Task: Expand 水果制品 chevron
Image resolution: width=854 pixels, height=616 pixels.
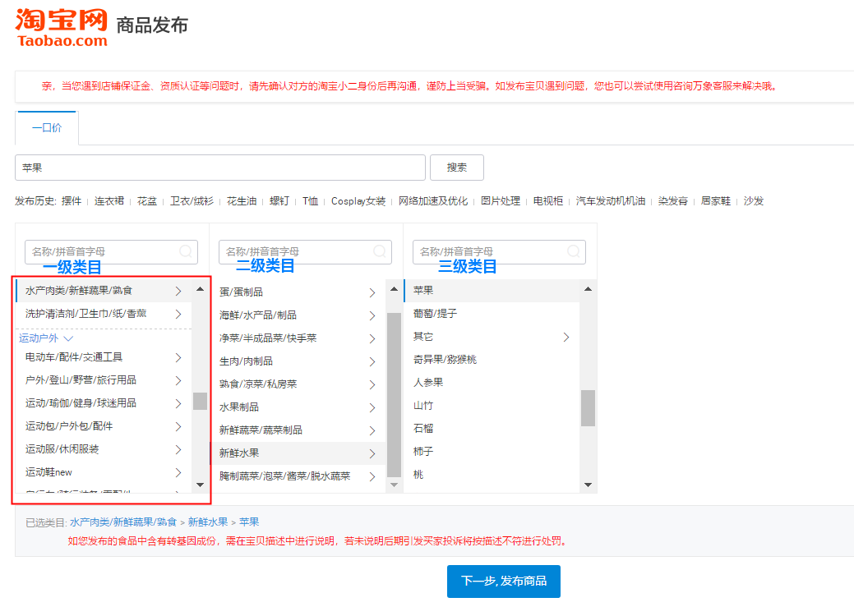Action: [372, 407]
